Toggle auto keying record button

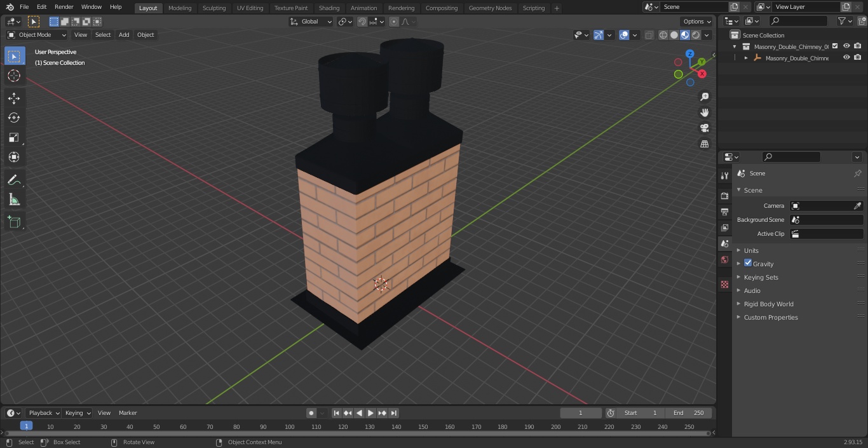pyautogui.click(x=311, y=413)
